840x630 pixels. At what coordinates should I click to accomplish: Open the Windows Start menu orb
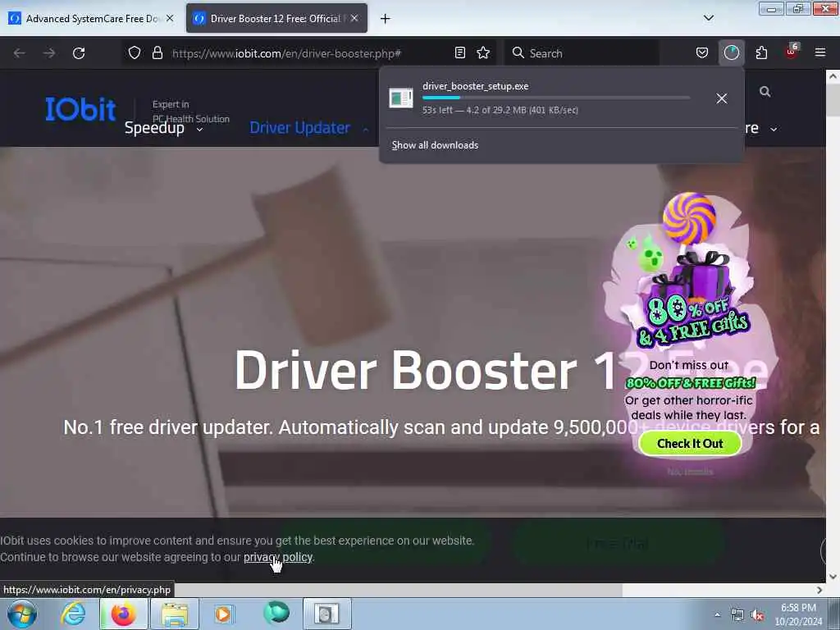[22, 614]
